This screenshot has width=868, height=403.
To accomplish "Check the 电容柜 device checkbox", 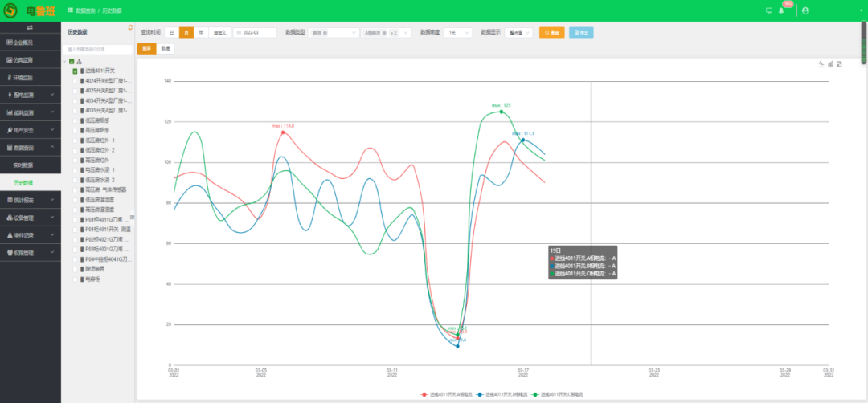I will [x=76, y=279].
